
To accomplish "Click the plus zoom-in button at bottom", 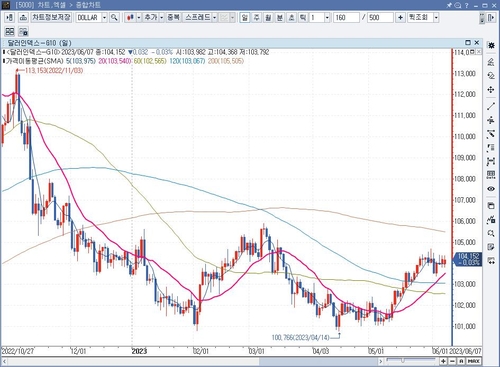I will coord(443,361).
